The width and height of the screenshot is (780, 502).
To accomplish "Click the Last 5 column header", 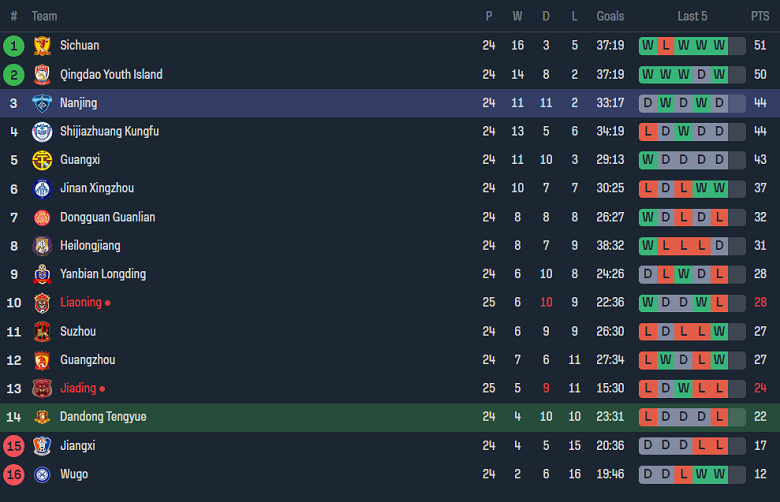I will (692, 16).
